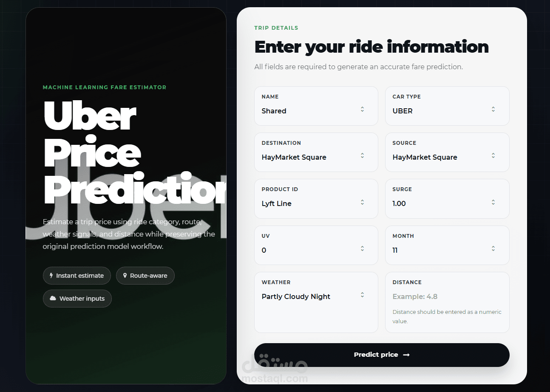The width and height of the screenshot is (550, 392).
Task: Click the 'TRIP DETAILS' label
Action: tap(276, 28)
